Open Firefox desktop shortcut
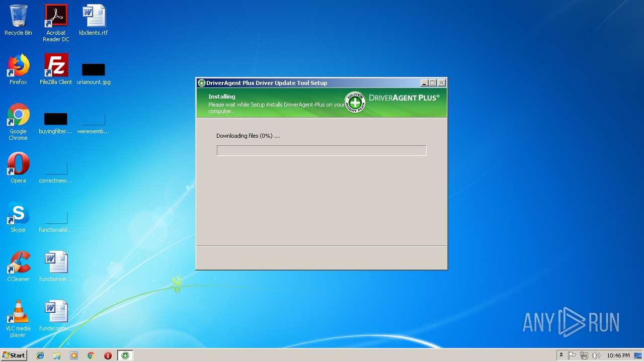The height and width of the screenshot is (362, 644). coord(18,69)
